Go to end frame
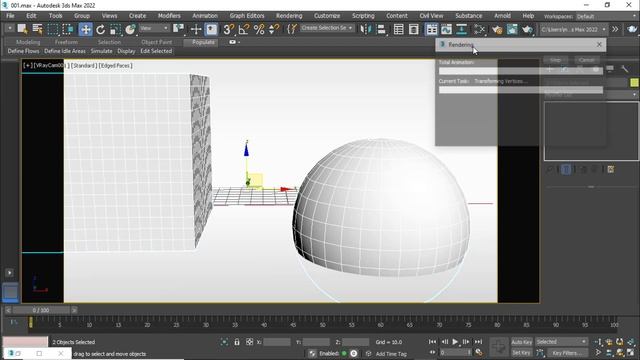Viewport: 640px width, 360px height. [478, 342]
